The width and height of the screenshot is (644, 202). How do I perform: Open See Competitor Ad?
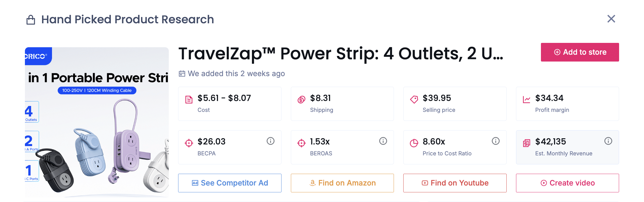230,183
